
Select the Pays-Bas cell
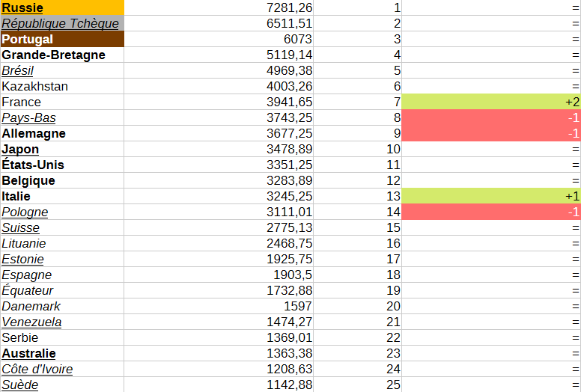[x=62, y=117]
